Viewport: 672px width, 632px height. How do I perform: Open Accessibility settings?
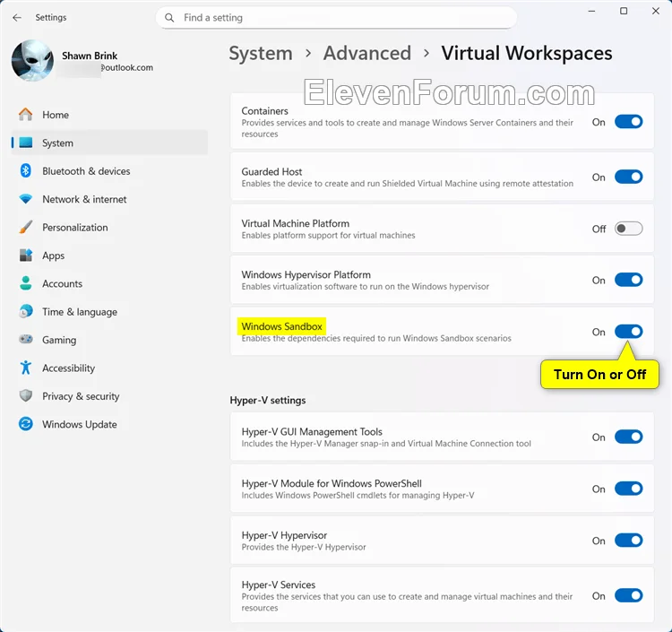pos(109,368)
